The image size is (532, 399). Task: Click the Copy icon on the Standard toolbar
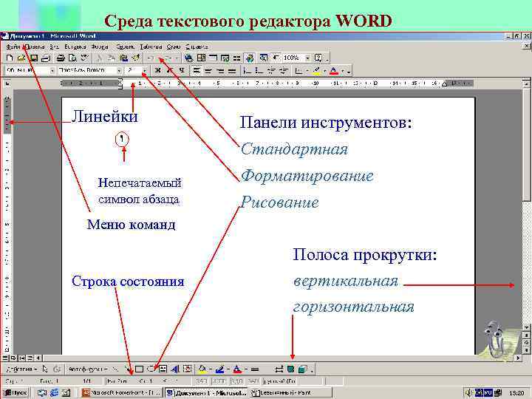coord(112,58)
